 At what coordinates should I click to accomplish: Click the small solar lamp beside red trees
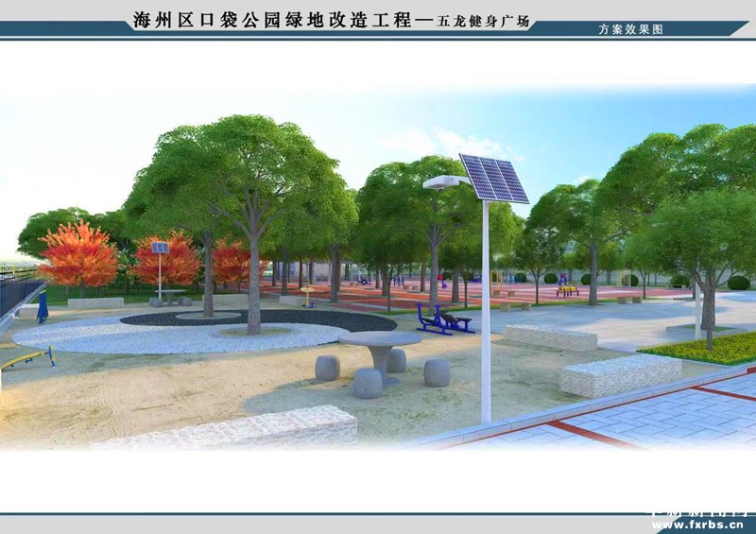pyautogui.click(x=160, y=250)
